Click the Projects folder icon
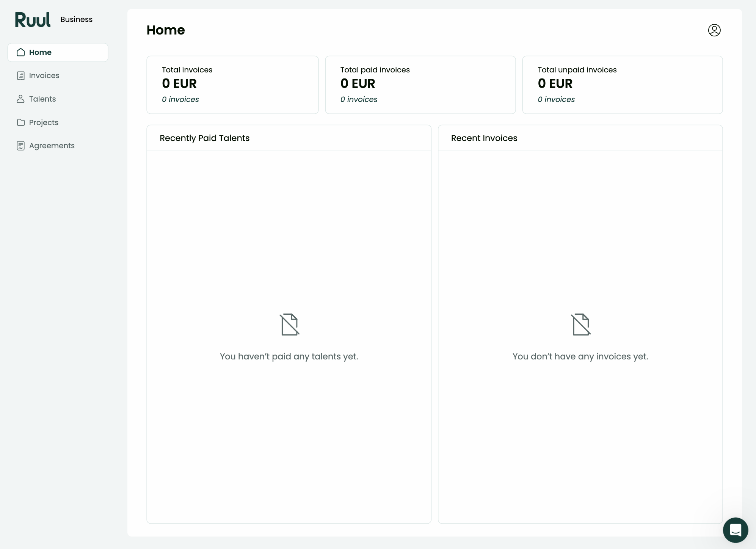 coord(21,122)
